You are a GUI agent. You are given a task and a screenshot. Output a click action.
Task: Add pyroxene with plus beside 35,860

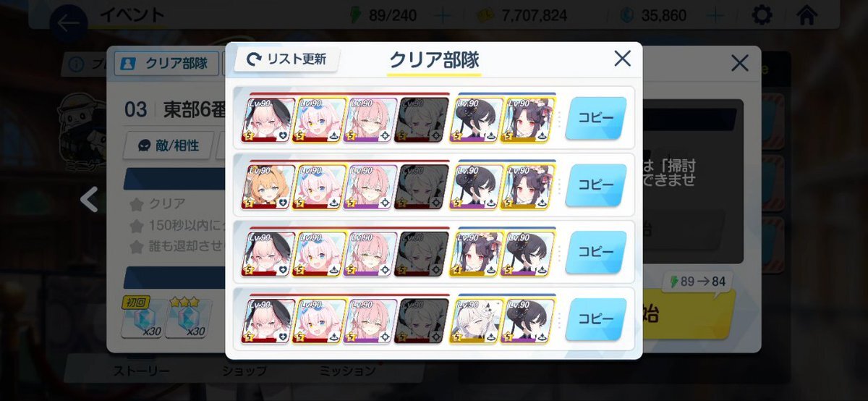[x=715, y=15]
